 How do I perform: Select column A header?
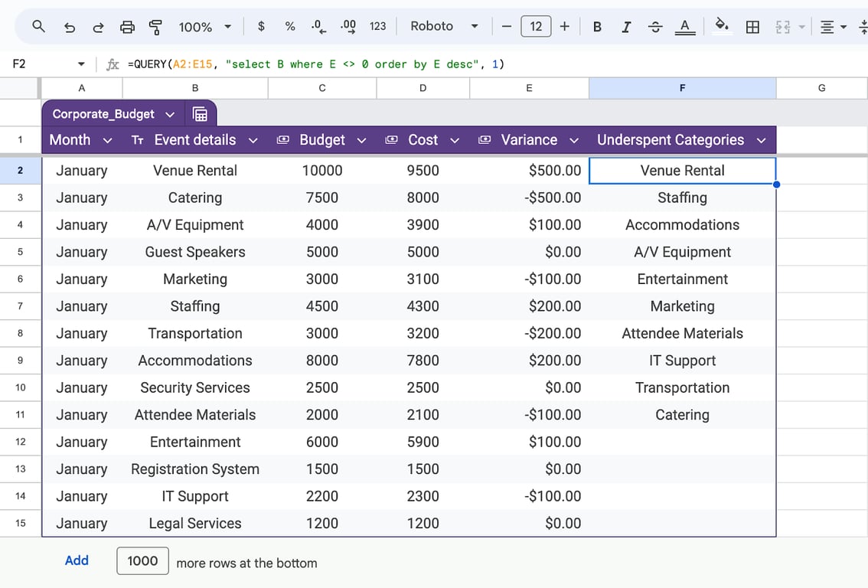click(x=82, y=88)
